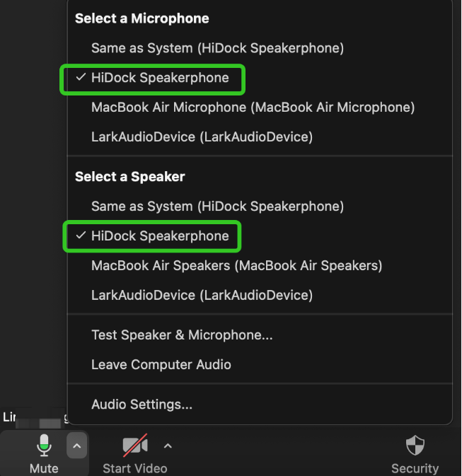Click the checkmark beside microphone HiDock Speakerphone
Viewport: 462px width, 476px height.
81,78
